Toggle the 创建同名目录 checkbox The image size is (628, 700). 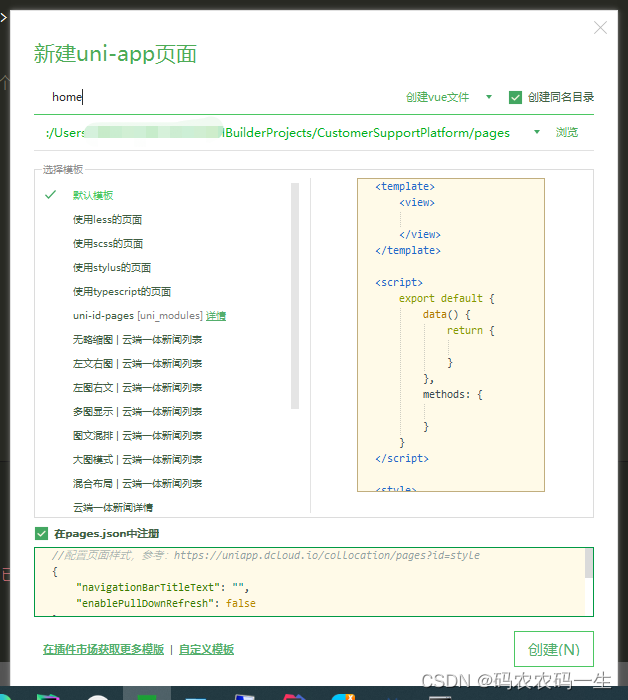click(515, 97)
